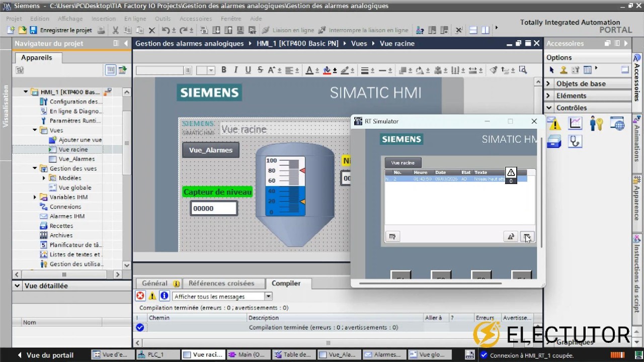
Task: Click the Print icon in main toolbar
Action: tap(101, 30)
